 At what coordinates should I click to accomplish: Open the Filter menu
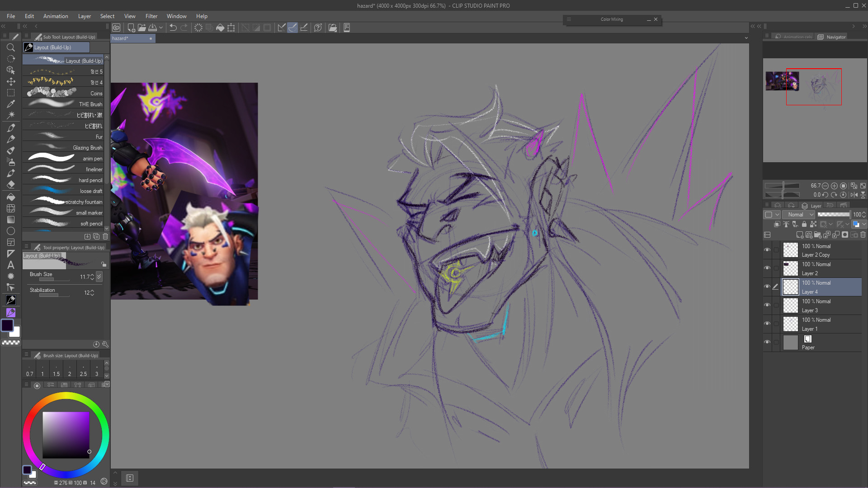(151, 16)
